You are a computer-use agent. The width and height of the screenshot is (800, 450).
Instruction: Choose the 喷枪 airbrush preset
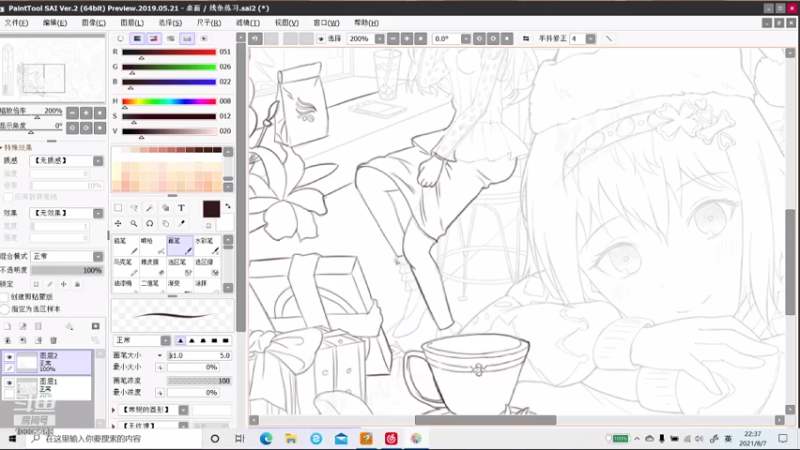point(153,245)
